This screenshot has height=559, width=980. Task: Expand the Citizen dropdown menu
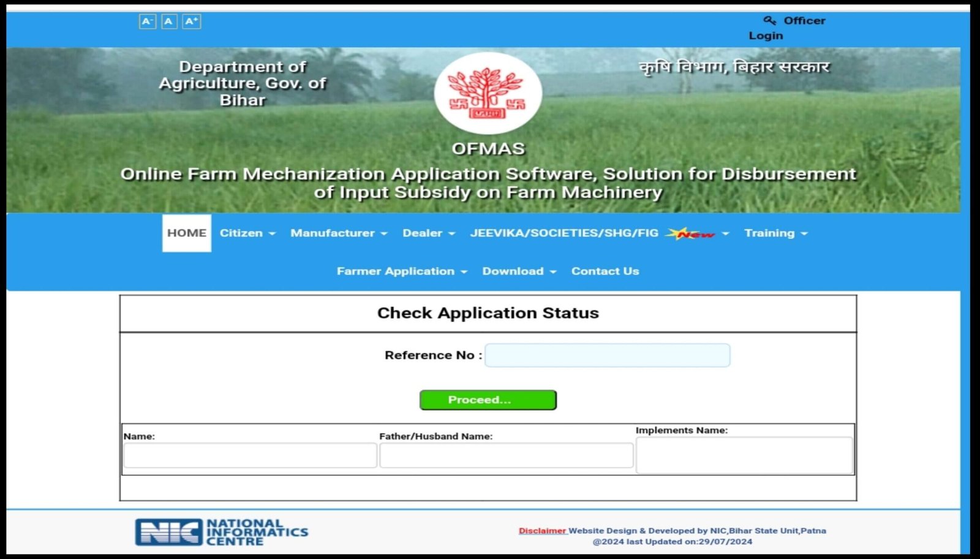click(x=247, y=233)
